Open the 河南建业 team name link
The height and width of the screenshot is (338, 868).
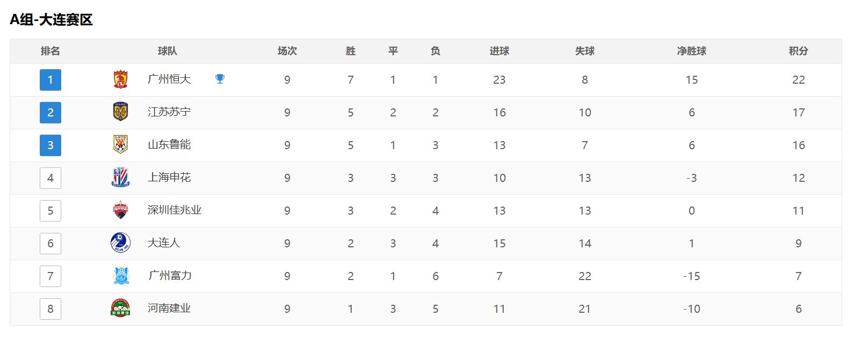[169, 308]
